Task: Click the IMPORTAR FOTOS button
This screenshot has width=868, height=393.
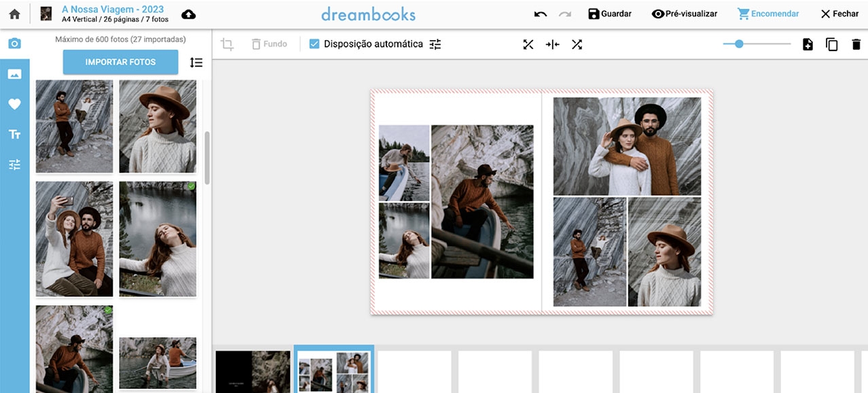Action: pos(120,62)
